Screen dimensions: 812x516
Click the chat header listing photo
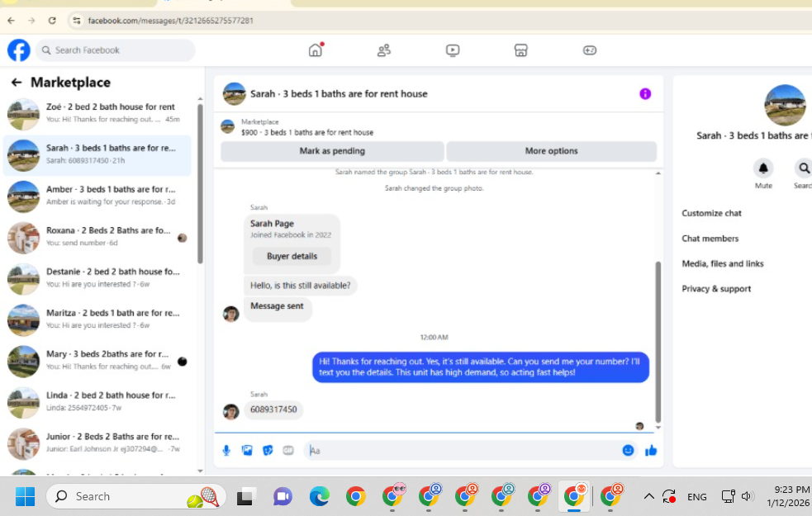[x=234, y=93]
